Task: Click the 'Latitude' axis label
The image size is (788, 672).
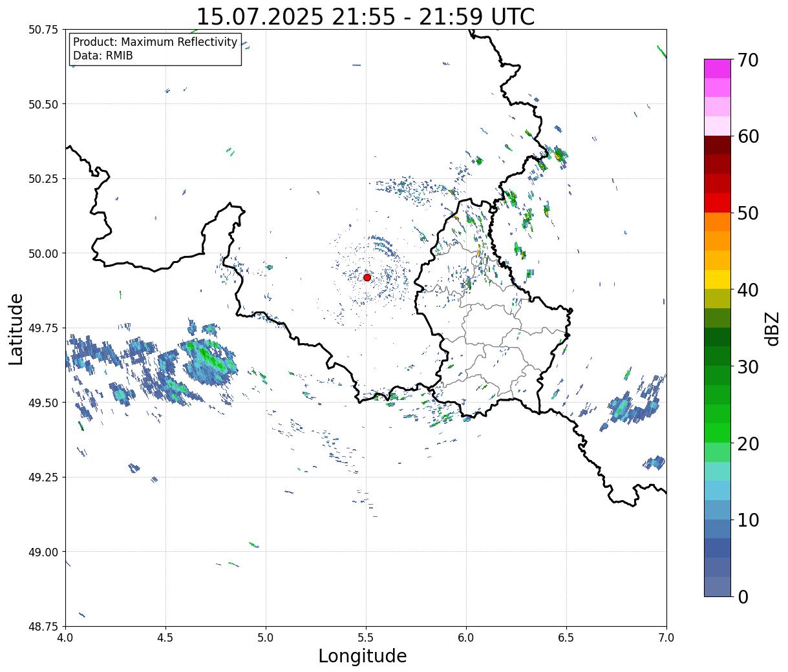Action: [x=16, y=328]
